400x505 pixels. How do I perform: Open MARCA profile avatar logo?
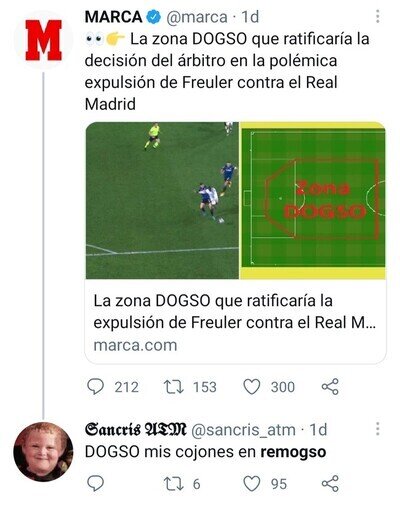(x=43, y=40)
